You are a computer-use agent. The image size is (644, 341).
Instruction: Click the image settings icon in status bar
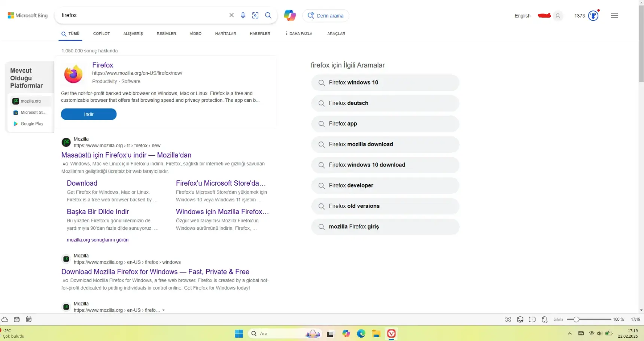(520, 319)
